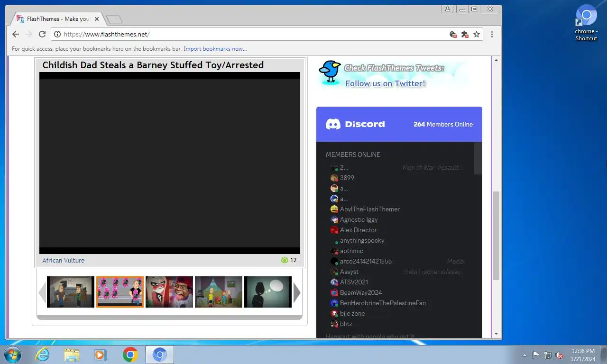Click the active Chromium taskbar button
The height and width of the screenshot is (364, 607).
[x=159, y=355]
